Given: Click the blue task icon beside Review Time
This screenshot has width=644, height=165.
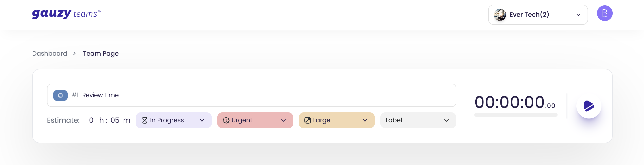Looking at the screenshot, I should click(60, 95).
